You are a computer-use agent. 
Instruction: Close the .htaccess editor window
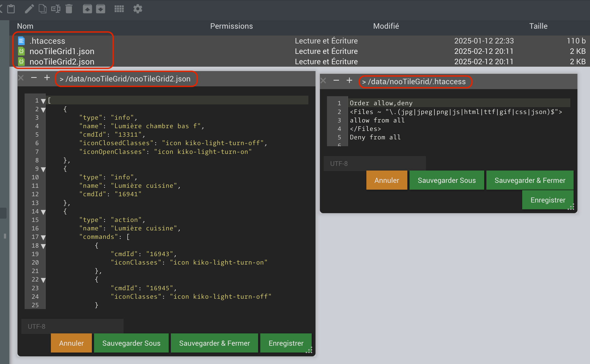click(323, 80)
